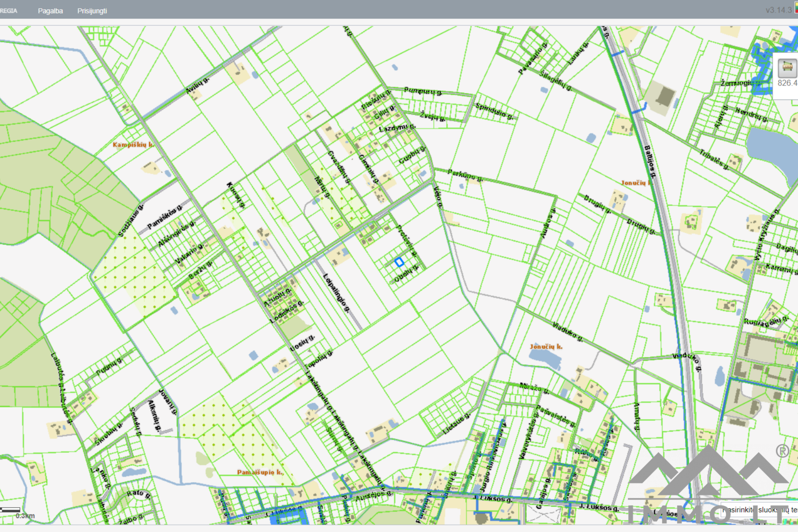
Task: Click the Perkūno g. street label
Action: point(465,175)
